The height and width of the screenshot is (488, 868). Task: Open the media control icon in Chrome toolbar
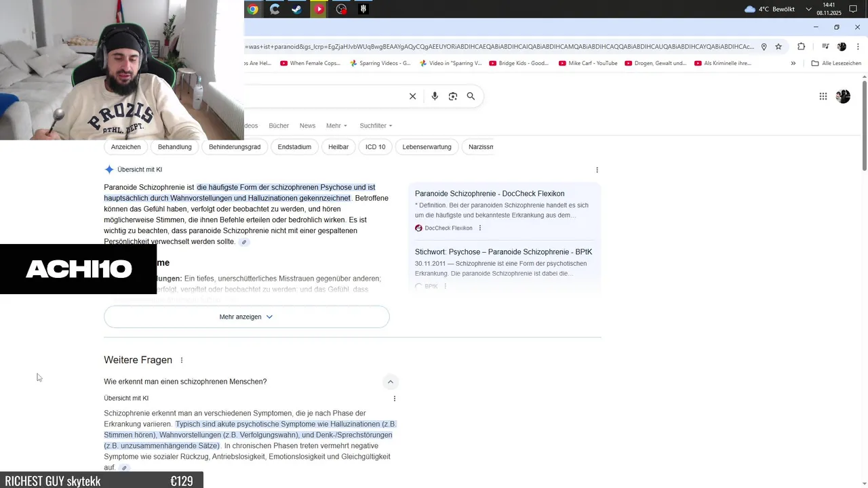pyautogui.click(x=825, y=47)
